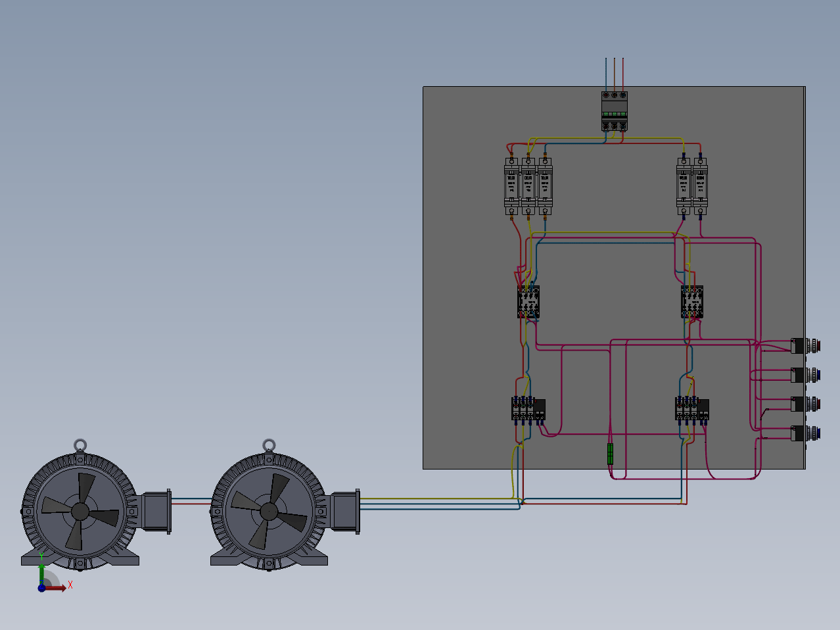Select the right motor's fan housing
Viewport: 840px width, 630px height.
tap(269, 511)
